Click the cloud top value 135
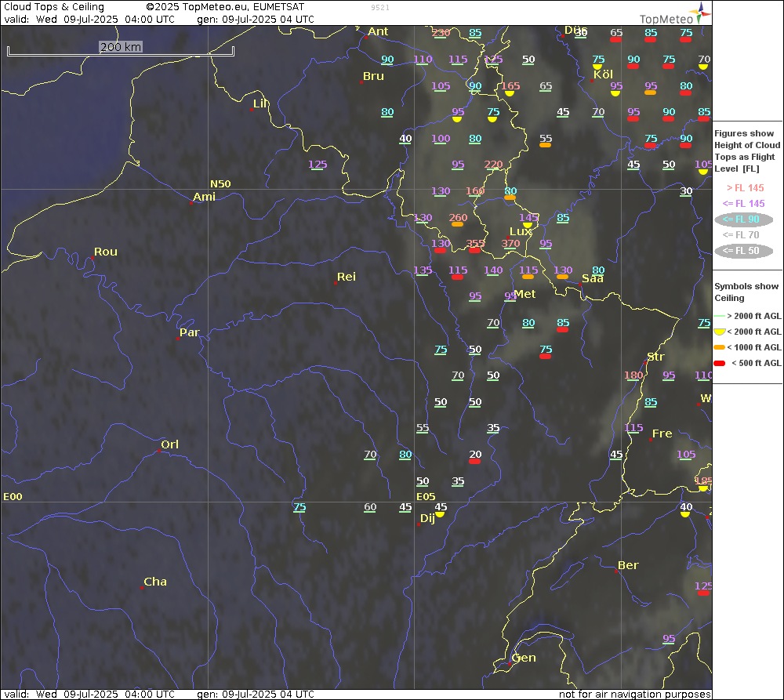Viewport: 784px width, 700px height. (423, 270)
